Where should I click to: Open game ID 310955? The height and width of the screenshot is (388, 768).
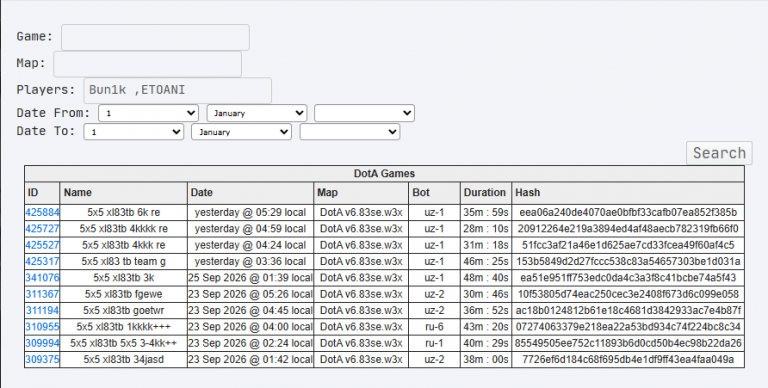pos(42,327)
